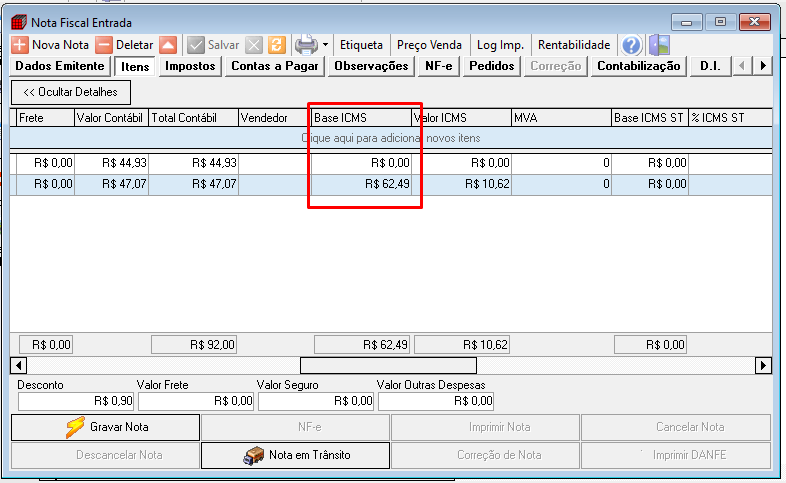The width and height of the screenshot is (786, 483).
Task: Click the red plus Nova Nota icon
Action: coord(20,45)
